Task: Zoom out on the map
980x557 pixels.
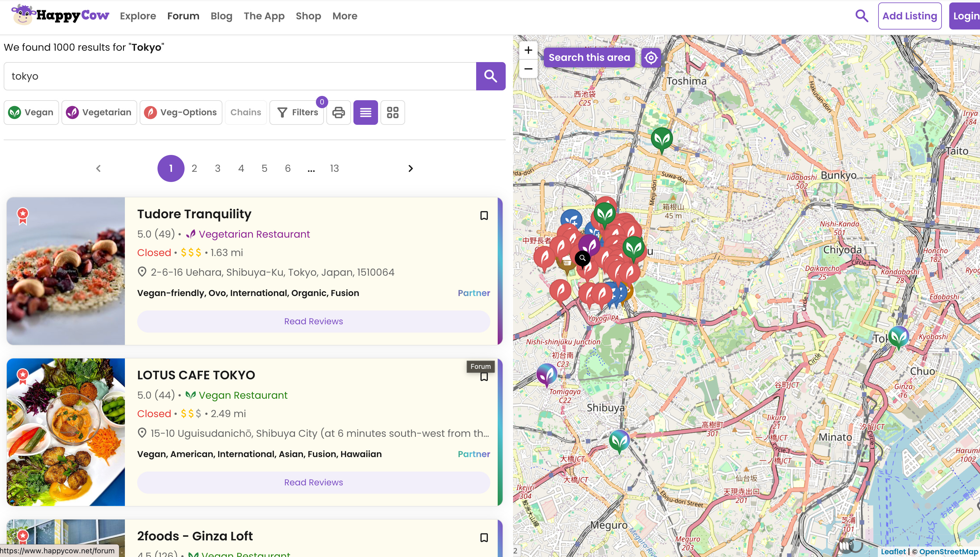Action: pyautogui.click(x=528, y=69)
